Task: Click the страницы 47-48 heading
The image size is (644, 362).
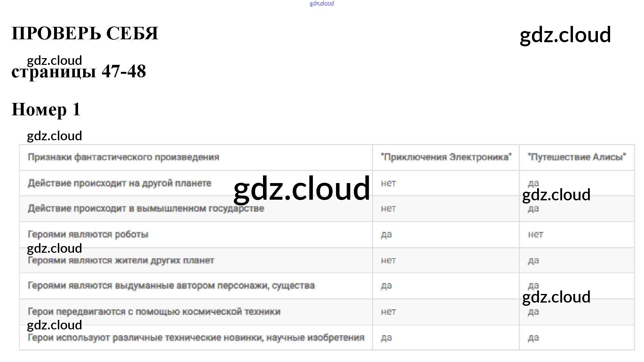Action: [79, 71]
